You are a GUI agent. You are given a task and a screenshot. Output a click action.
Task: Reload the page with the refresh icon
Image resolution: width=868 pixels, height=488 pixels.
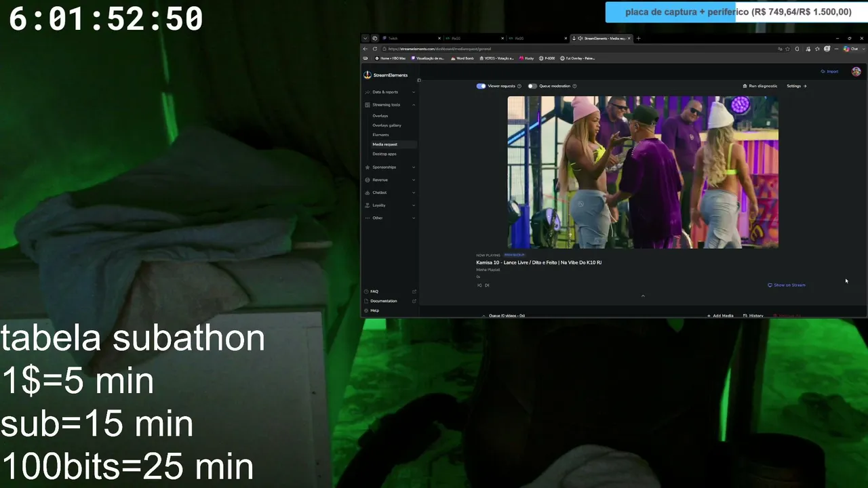(x=376, y=49)
